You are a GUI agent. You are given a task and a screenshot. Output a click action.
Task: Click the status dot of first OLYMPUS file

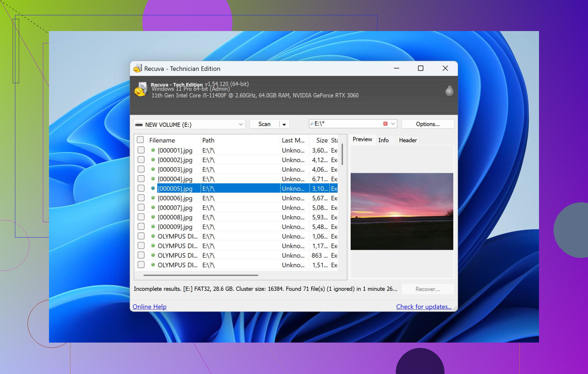[x=153, y=236]
